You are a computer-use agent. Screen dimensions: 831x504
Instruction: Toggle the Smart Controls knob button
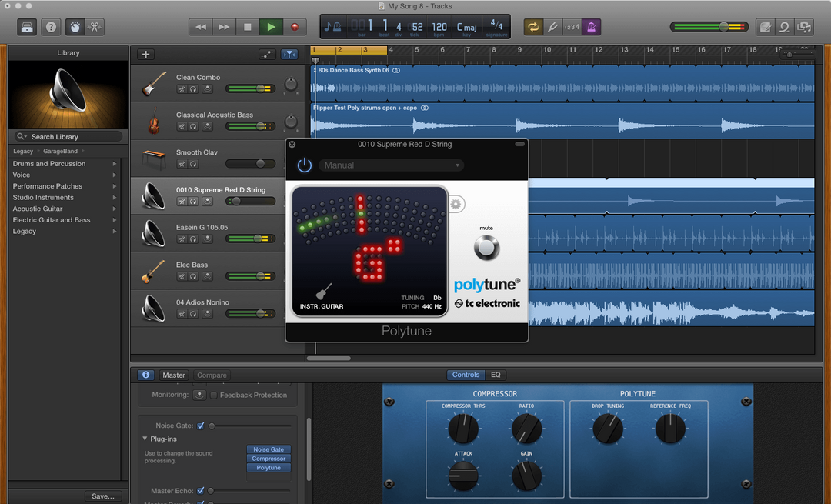(x=75, y=26)
